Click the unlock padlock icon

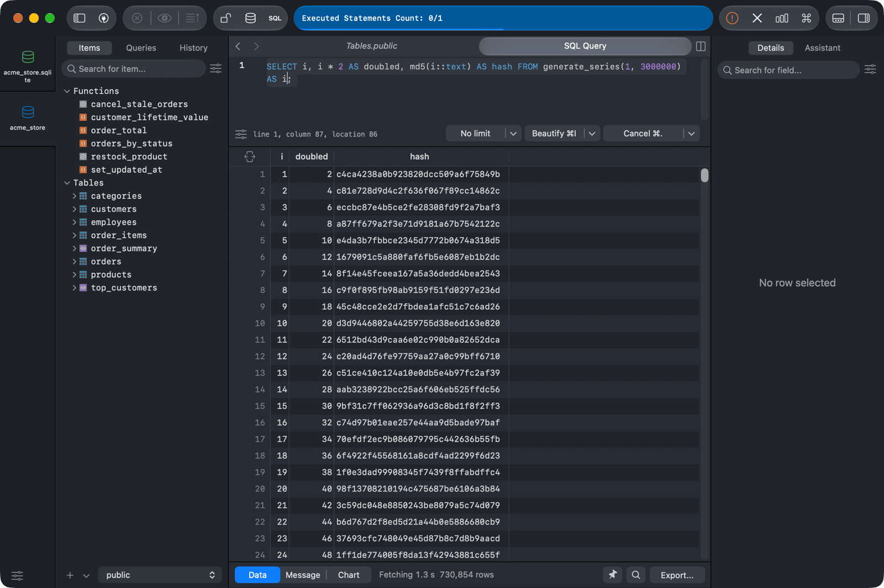pos(225,18)
